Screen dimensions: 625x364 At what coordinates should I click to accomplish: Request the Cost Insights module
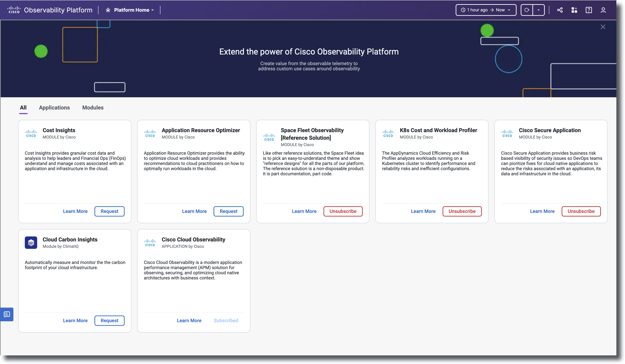pos(109,211)
